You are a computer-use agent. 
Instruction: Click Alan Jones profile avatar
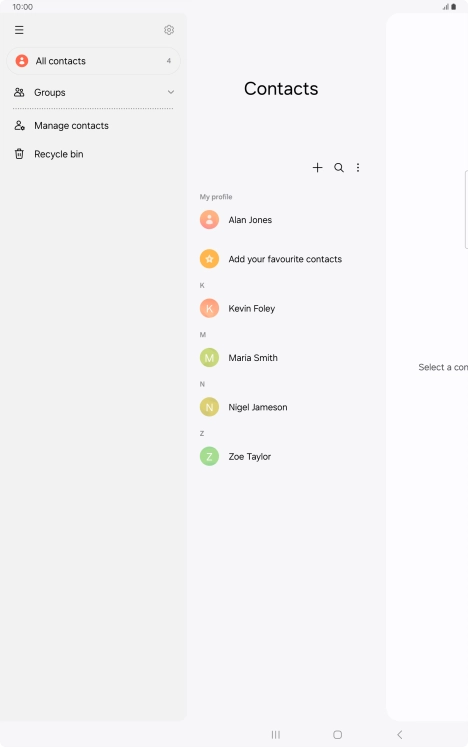coord(209,220)
